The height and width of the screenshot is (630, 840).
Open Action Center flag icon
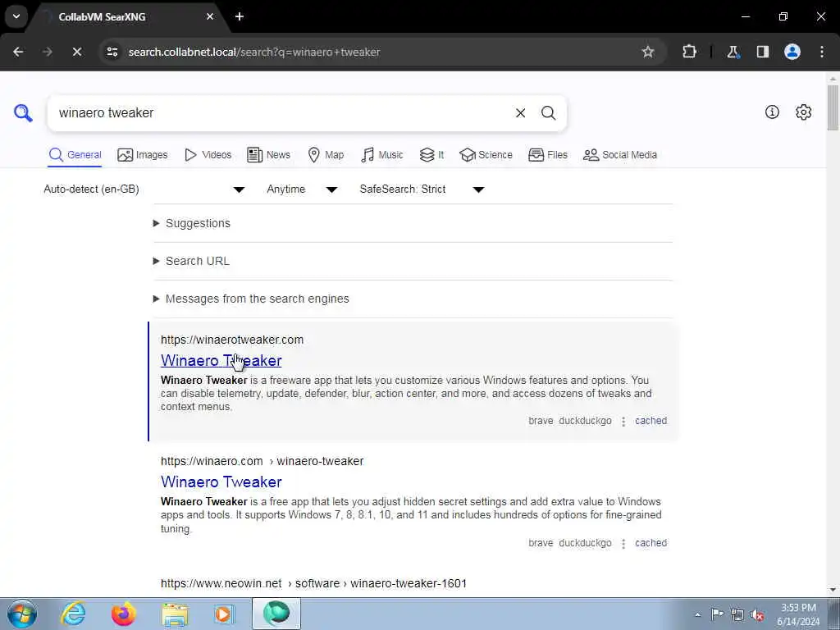717,614
